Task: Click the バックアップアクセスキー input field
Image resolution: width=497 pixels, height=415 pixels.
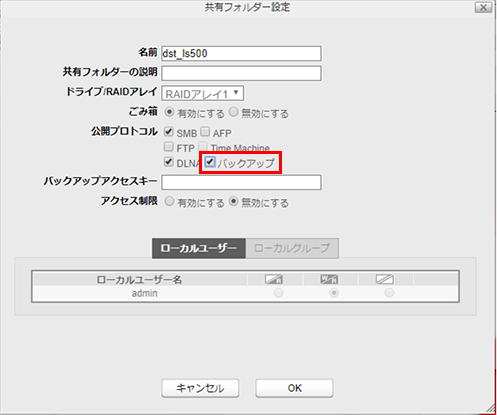Action: [241, 182]
